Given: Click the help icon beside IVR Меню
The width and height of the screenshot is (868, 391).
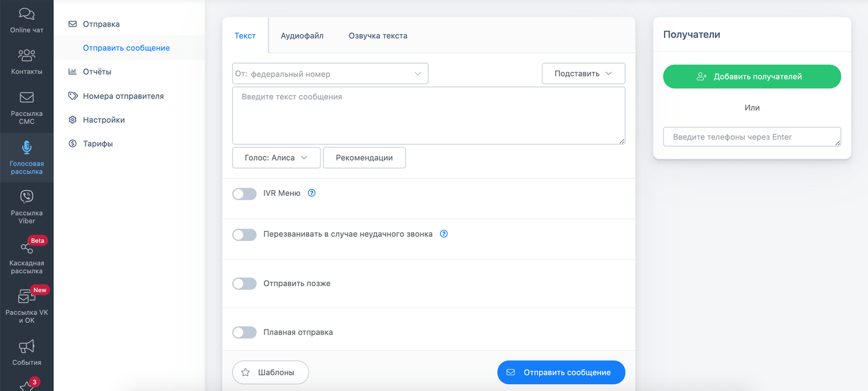Looking at the screenshot, I should coord(311,193).
